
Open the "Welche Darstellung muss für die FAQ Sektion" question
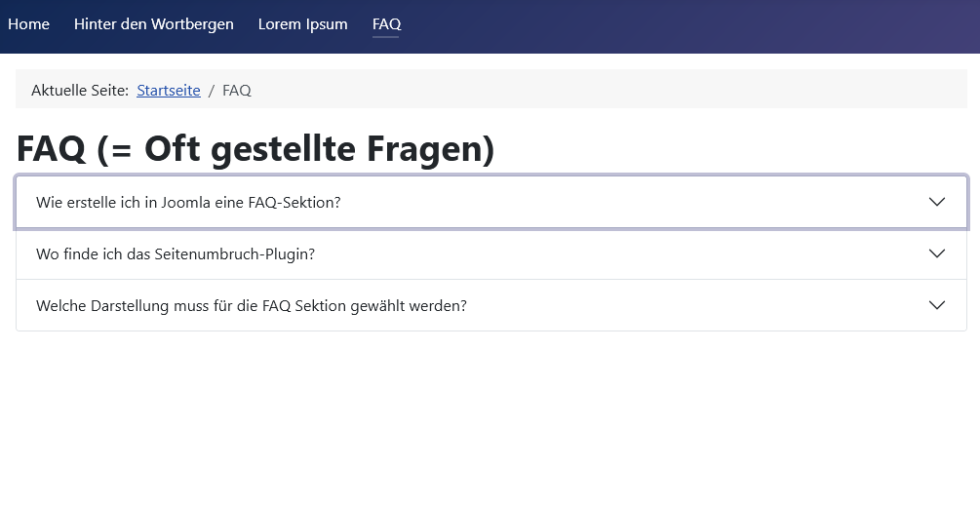252,305
